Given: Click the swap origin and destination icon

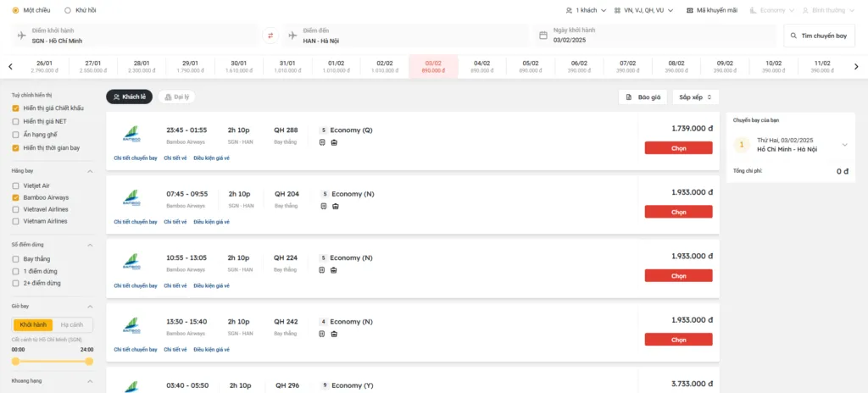Looking at the screenshot, I should click(x=270, y=36).
